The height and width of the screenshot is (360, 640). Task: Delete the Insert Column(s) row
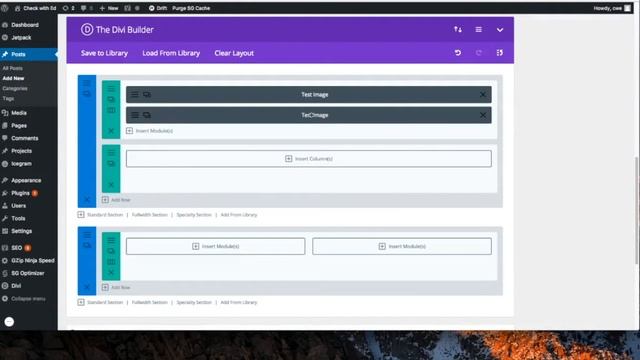(111, 185)
